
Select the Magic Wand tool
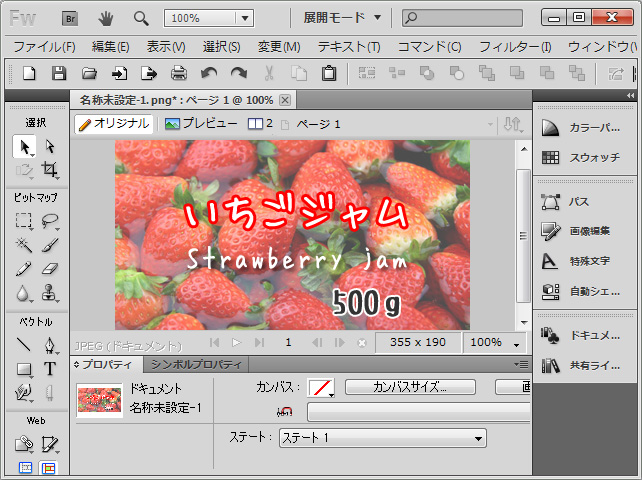[x=24, y=245]
